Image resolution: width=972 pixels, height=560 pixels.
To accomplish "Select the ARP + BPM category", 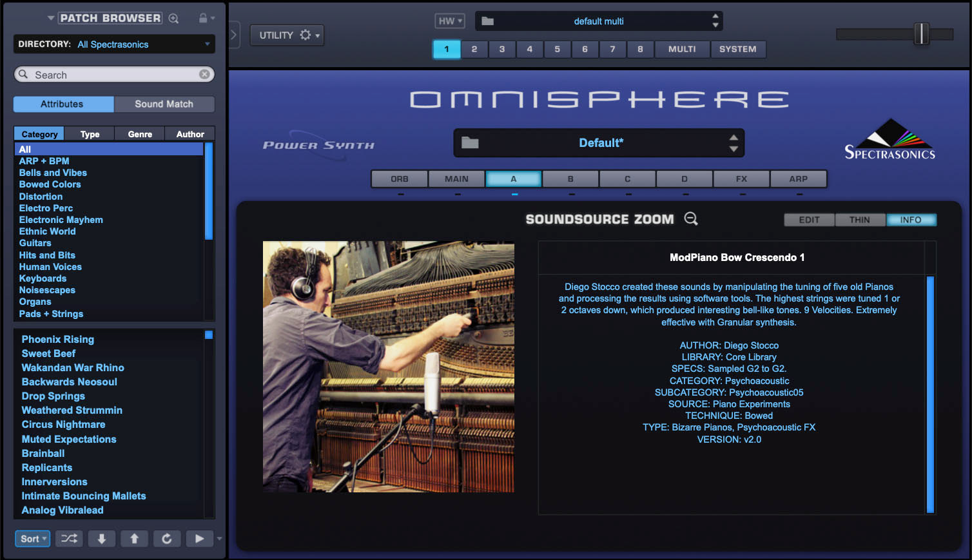I will click(x=44, y=161).
